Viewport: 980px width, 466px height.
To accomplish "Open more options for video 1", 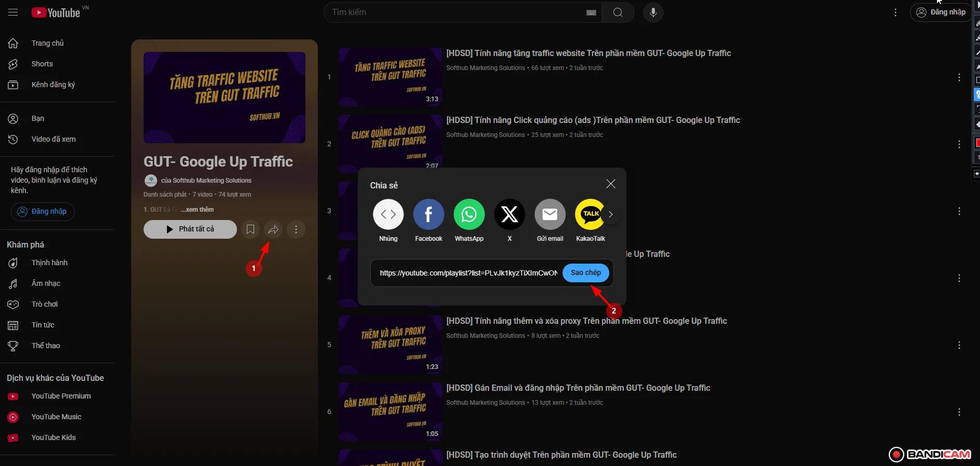I will [x=959, y=77].
